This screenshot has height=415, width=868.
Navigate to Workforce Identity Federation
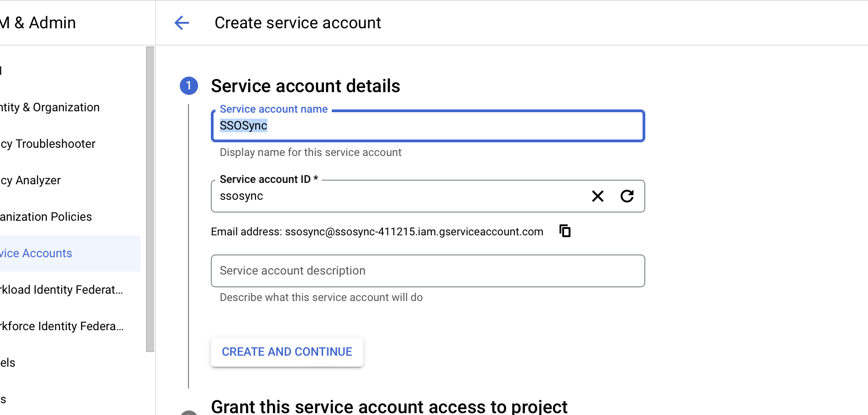tap(62, 326)
